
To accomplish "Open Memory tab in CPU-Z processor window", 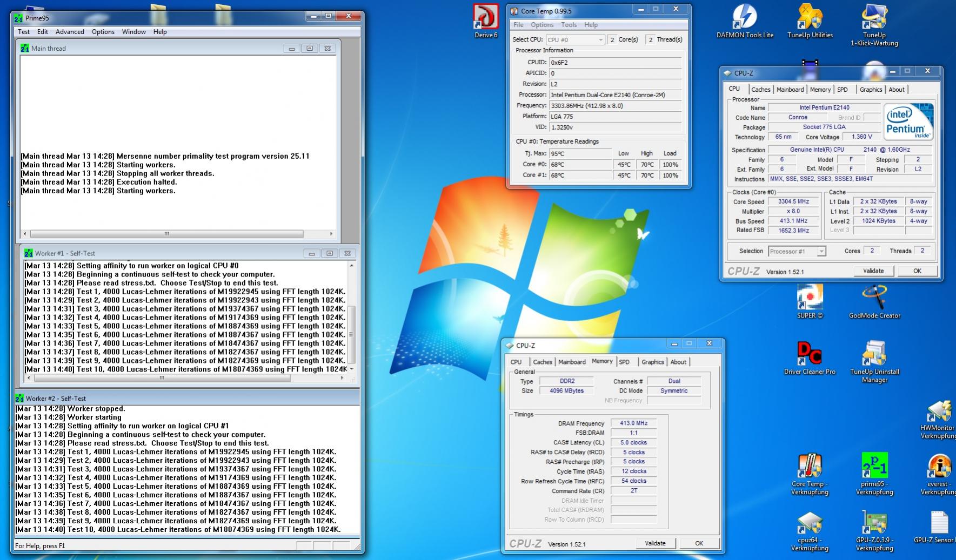I will tap(820, 90).
